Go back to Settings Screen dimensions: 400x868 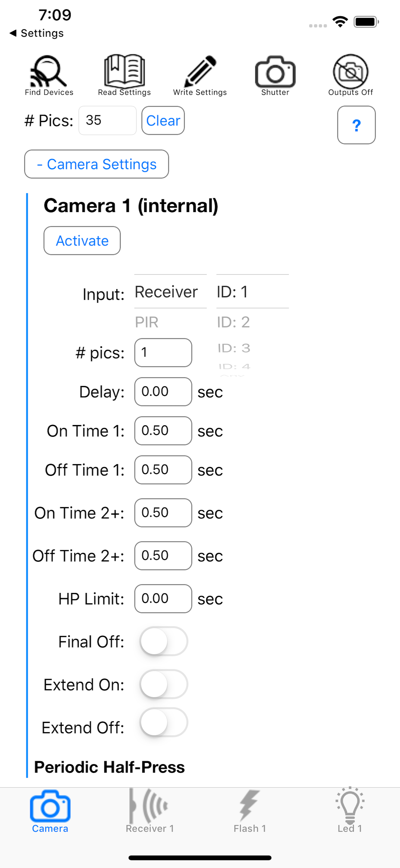pyautogui.click(x=36, y=33)
